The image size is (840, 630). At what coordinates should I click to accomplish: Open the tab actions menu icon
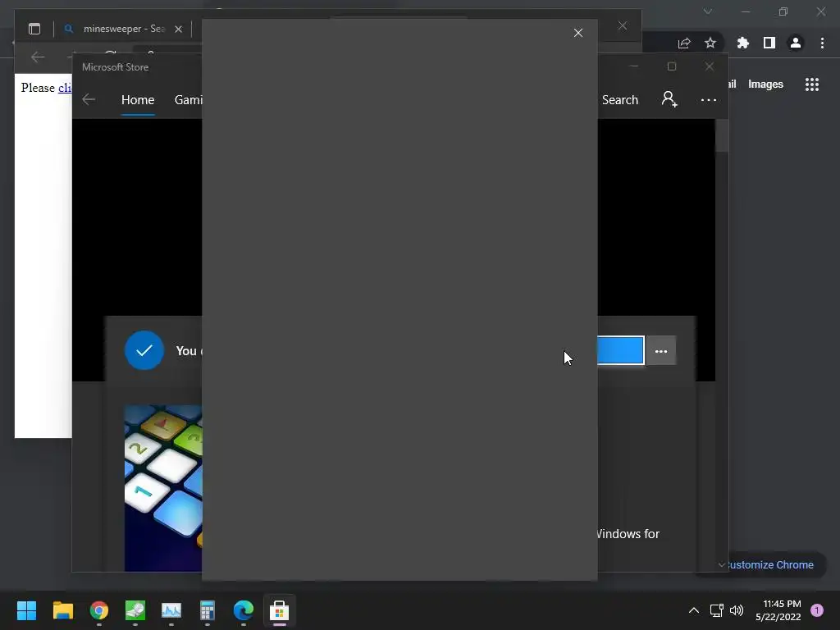[x=34, y=29]
